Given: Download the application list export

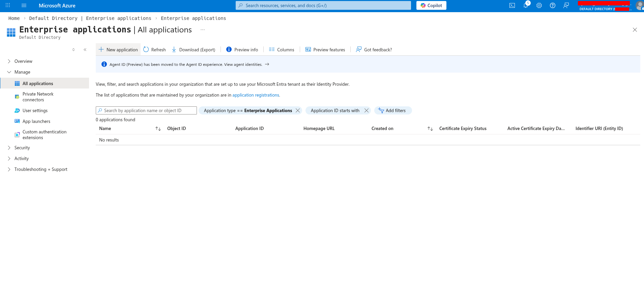Looking at the screenshot, I should (x=194, y=49).
